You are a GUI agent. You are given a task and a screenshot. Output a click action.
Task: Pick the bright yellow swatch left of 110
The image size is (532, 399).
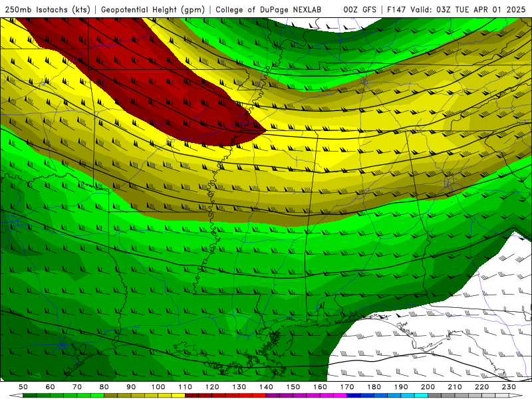pyautogui.click(x=178, y=396)
